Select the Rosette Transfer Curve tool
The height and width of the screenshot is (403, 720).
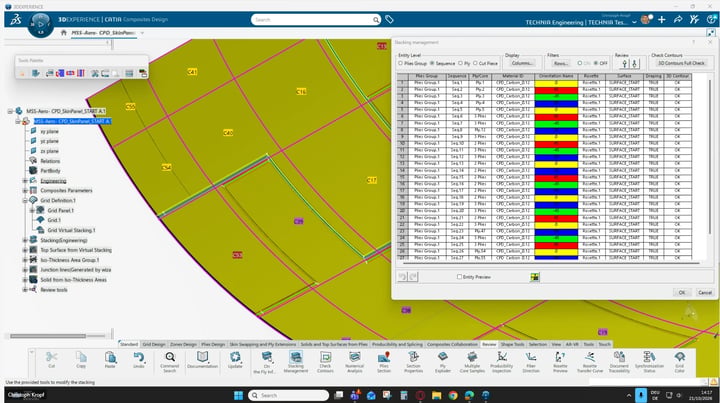pos(590,357)
